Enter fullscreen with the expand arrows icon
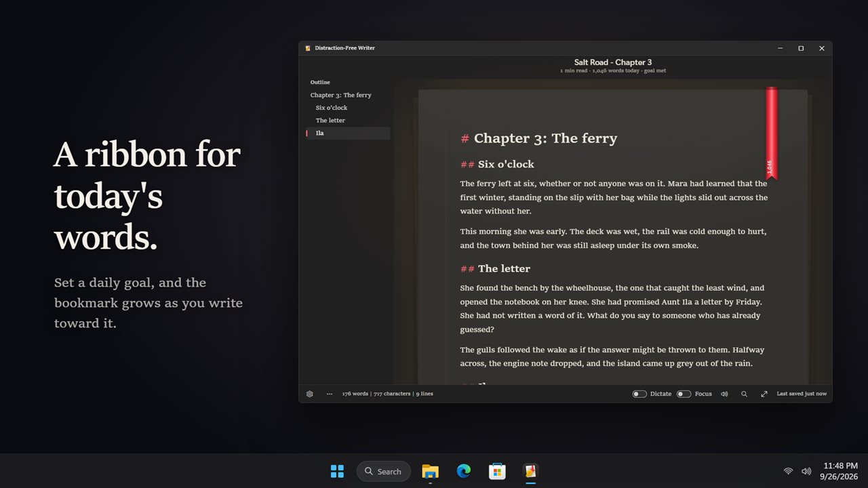Screen dimensions: 868x488 (x=764, y=394)
